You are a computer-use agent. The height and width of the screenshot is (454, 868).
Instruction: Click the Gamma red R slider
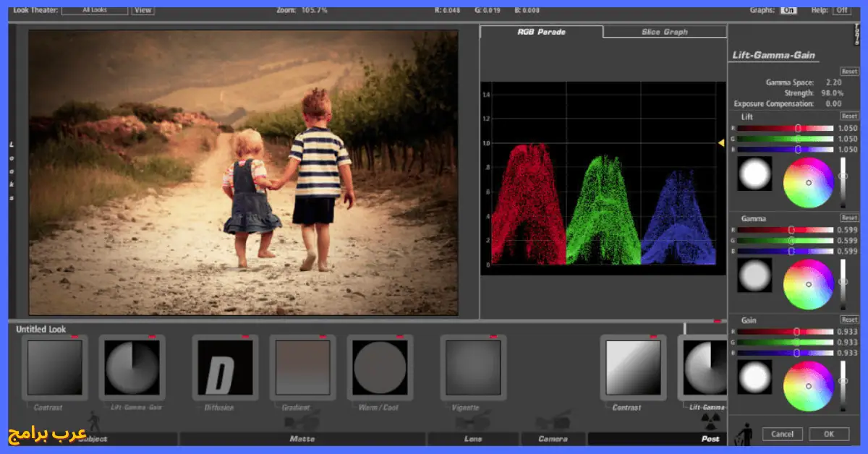[x=786, y=230]
